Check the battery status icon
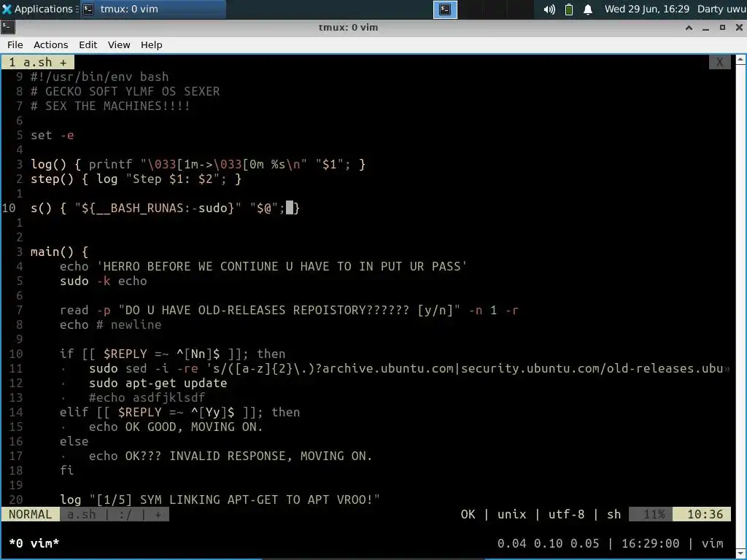Screen dimensions: 747x560 (x=569, y=9)
